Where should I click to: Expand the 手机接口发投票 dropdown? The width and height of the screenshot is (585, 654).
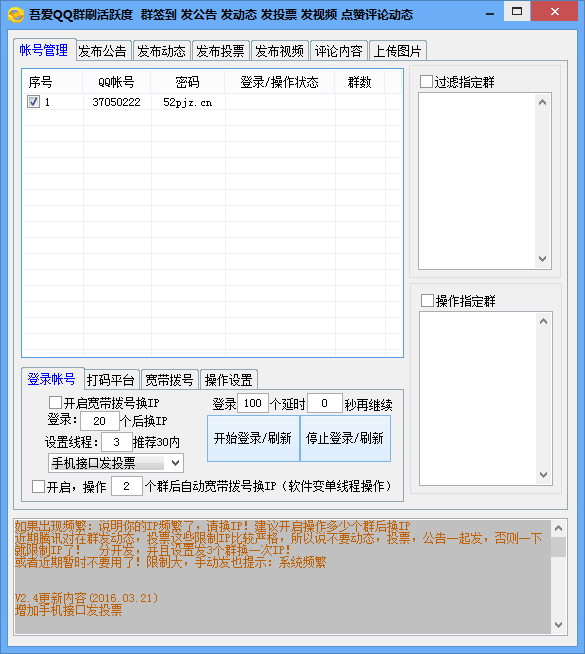(176, 463)
